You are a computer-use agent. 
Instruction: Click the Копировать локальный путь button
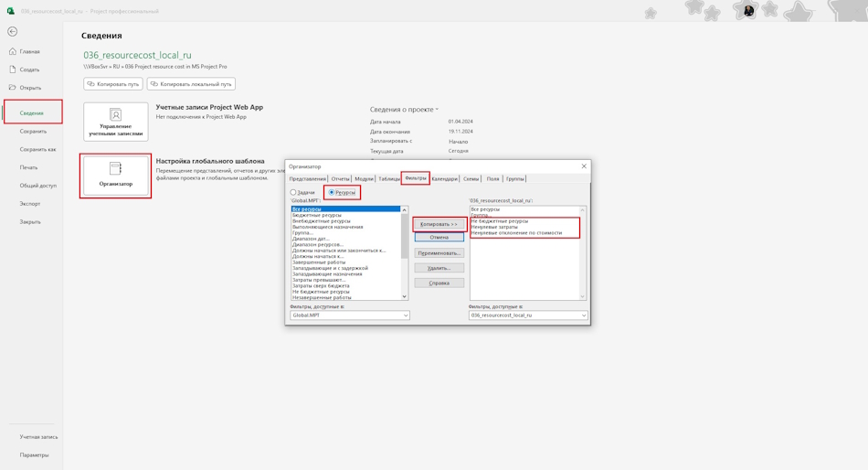[191, 84]
